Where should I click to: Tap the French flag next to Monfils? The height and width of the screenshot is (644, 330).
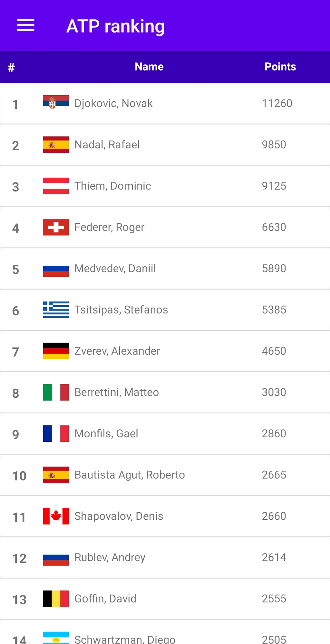[x=56, y=433]
